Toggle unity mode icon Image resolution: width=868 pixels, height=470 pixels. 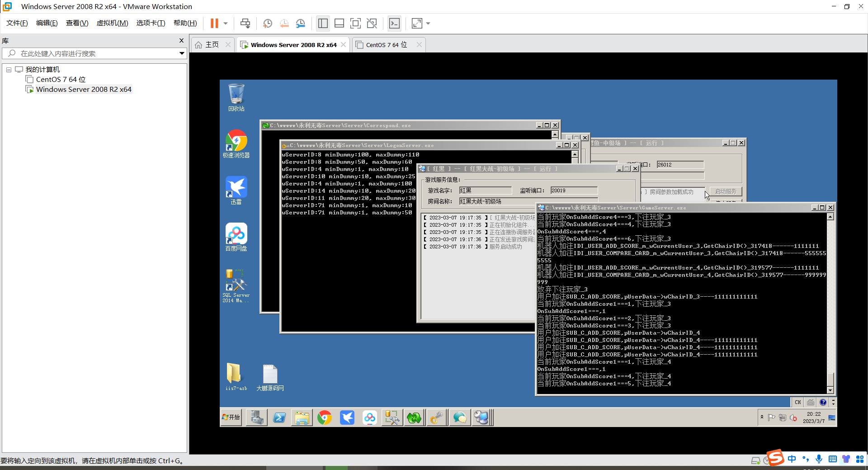372,24
